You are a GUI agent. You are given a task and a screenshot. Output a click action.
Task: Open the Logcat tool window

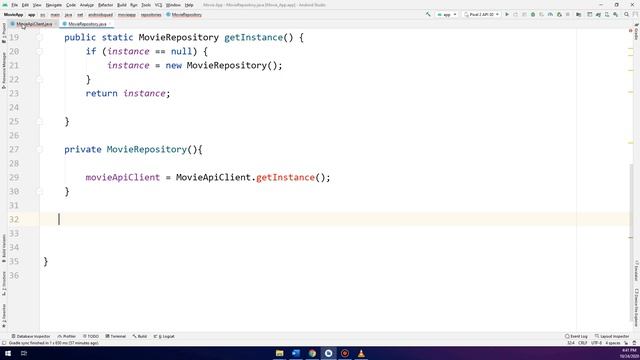pos(164,336)
